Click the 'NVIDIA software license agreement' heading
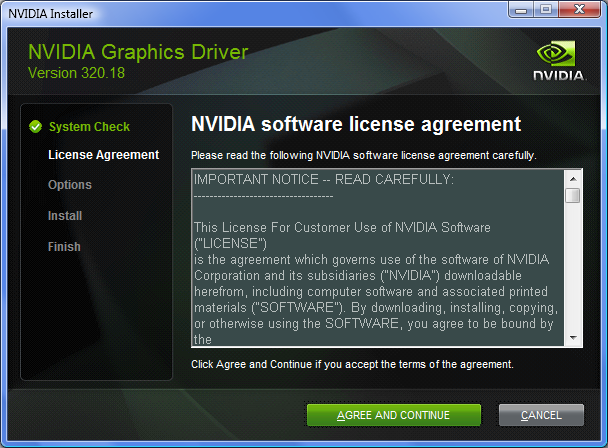This screenshot has width=608, height=448. pyautogui.click(x=356, y=124)
